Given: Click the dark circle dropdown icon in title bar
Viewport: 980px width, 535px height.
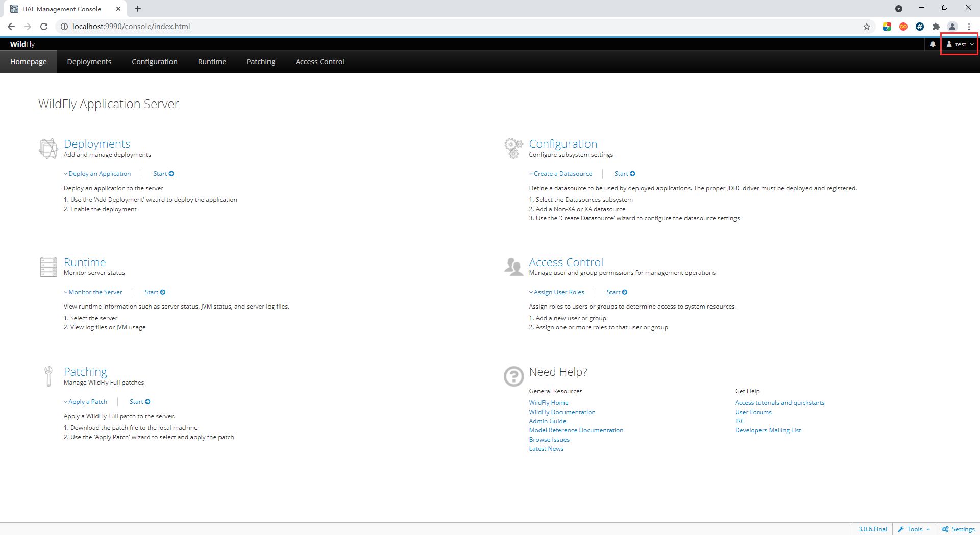Looking at the screenshot, I should coord(899,9).
